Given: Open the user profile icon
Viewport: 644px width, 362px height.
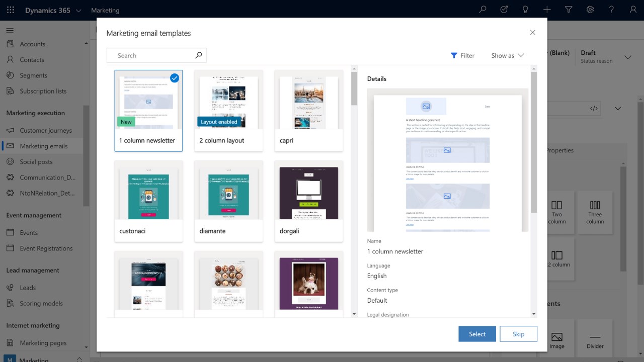Looking at the screenshot, I should click(x=633, y=10).
